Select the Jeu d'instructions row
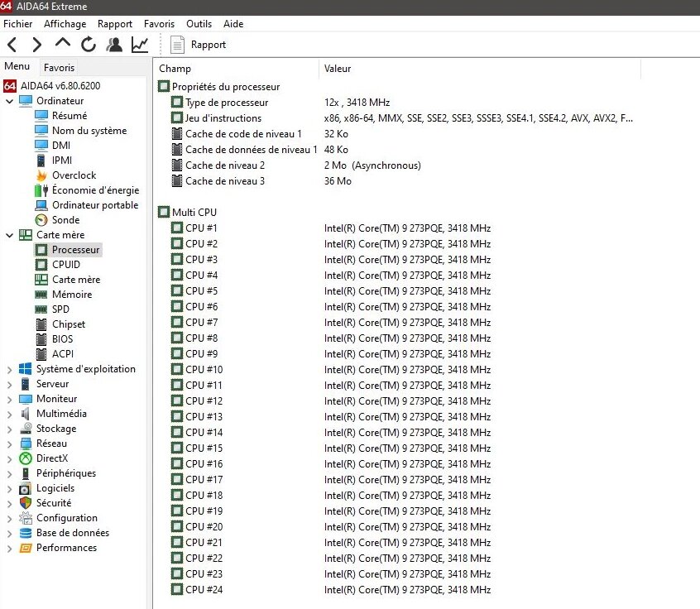The width and height of the screenshot is (700, 609). [x=223, y=118]
